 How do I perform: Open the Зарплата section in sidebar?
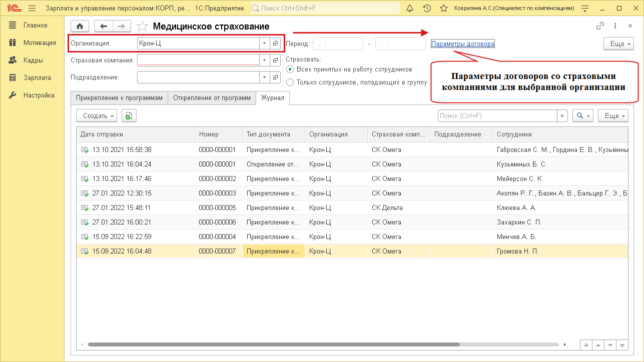(37, 77)
